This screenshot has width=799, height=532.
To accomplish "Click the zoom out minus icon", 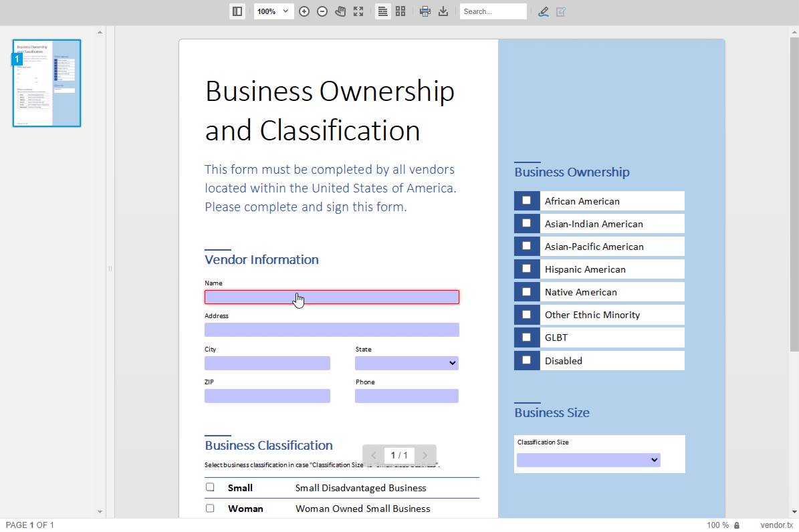I will (322, 11).
